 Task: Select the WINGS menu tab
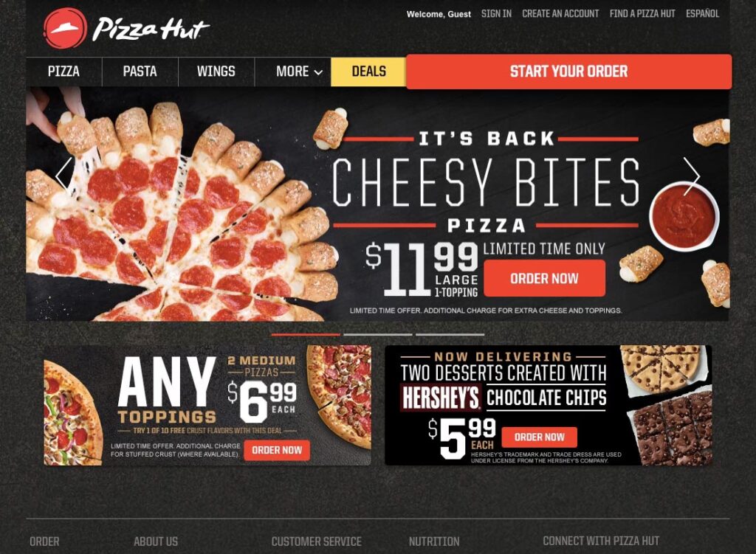coord(216,72)
